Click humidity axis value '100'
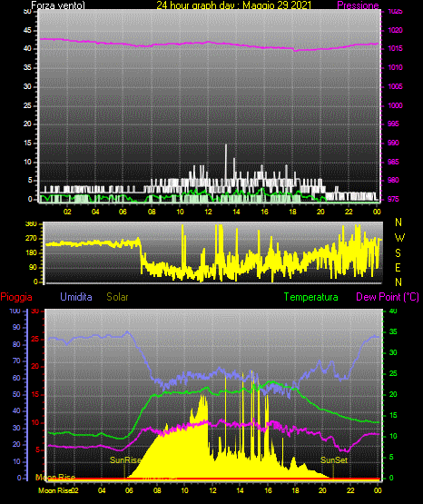The width and height of the screenshot is (423, 504). point(15,311)
